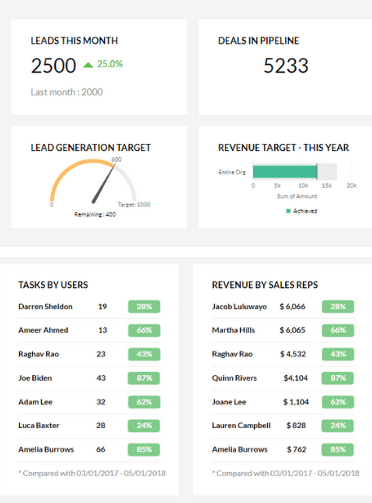The height and width of the screenshot is (503, 372).
Task: Open the Leads This Month card title
Action: pos(74,41)
